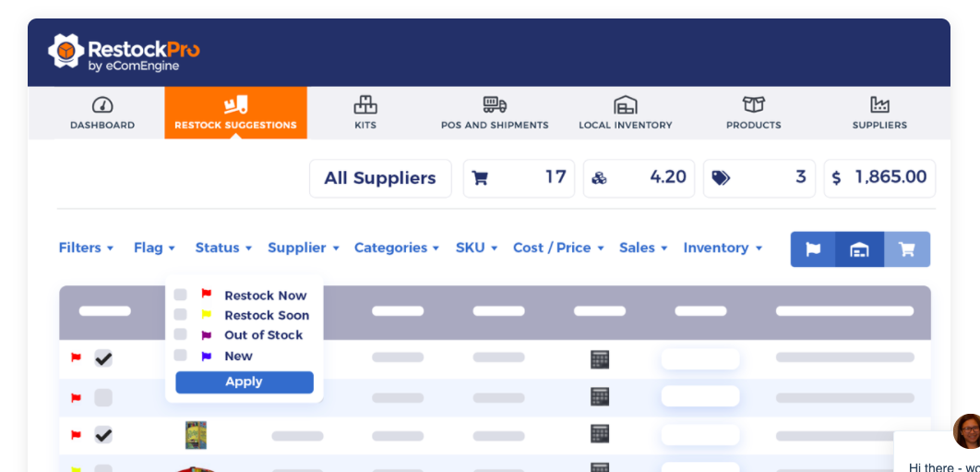The height and width of the screenshot is (472, 980).
Task: Click the white flag view button
Action: point(813,249)
